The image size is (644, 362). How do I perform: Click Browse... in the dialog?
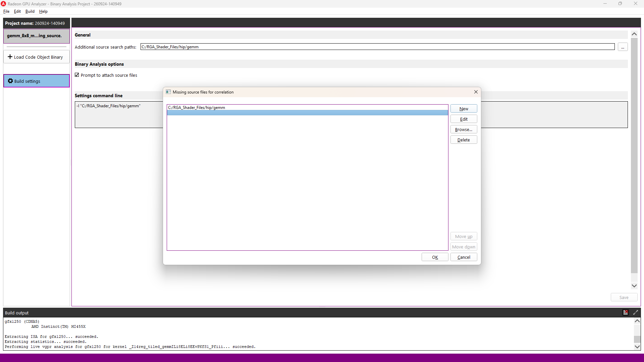point(464,129)
